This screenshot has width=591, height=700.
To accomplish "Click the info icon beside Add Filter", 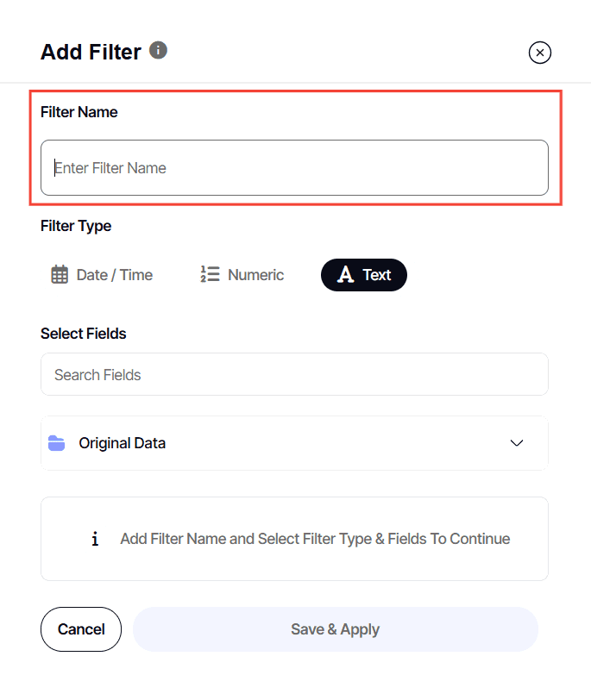I will 158,50.
